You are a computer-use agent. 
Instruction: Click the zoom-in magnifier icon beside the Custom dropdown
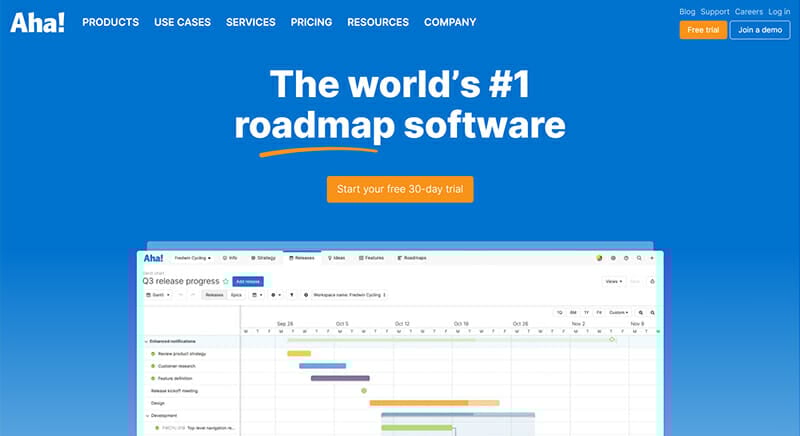[x=641, y=313]
